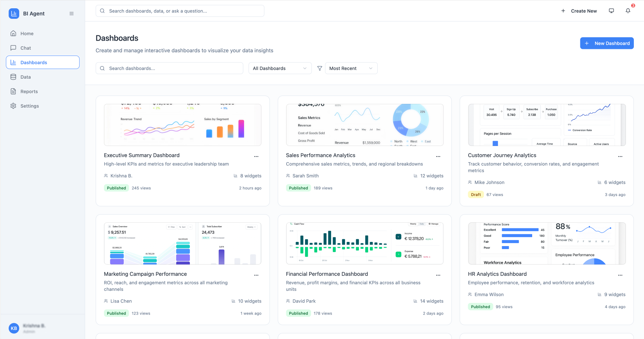
Task: Click Create New in top bar
Action: [x=579, y=11]
